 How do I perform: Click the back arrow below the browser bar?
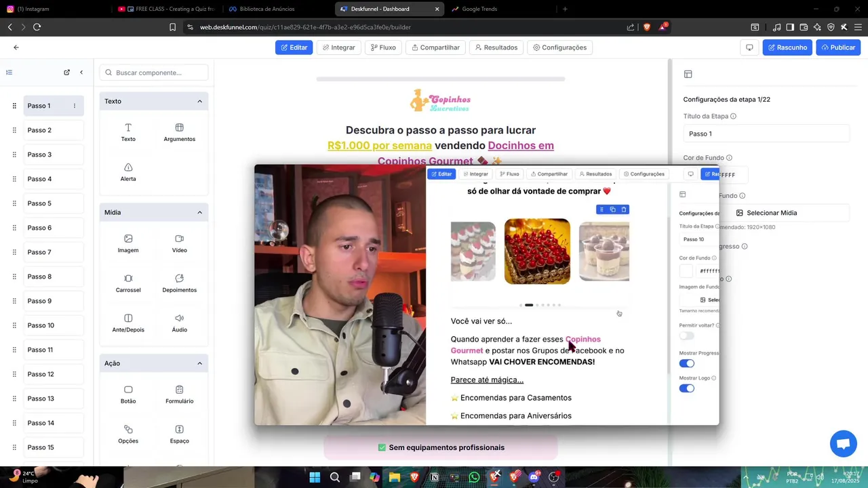coord(16,47)
